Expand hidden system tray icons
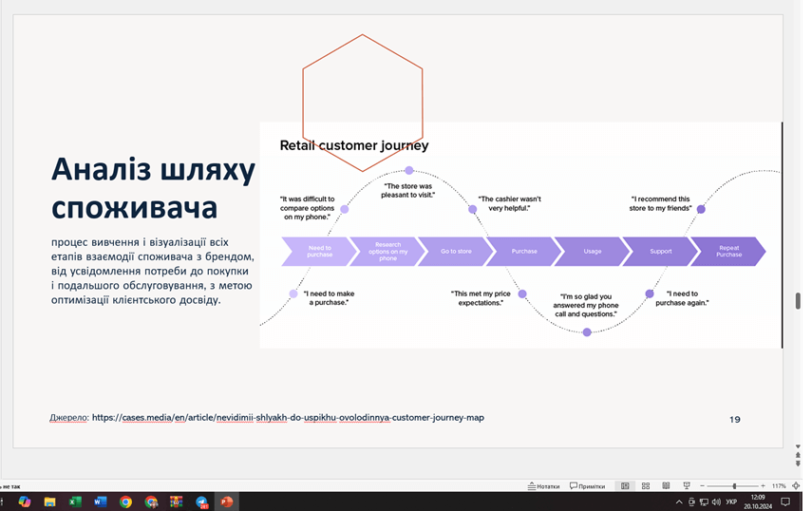This screenshot has width=812, height=511. tap(679, 502)
